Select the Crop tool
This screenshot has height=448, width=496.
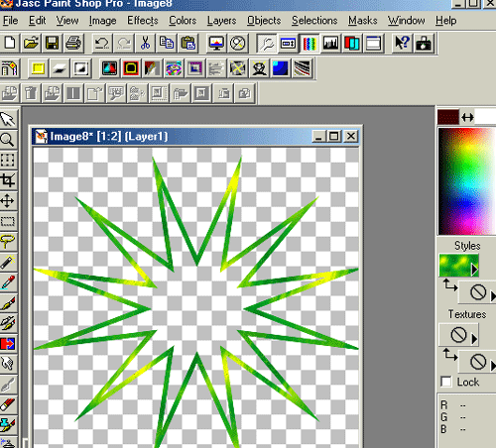[x=8, y=180]
